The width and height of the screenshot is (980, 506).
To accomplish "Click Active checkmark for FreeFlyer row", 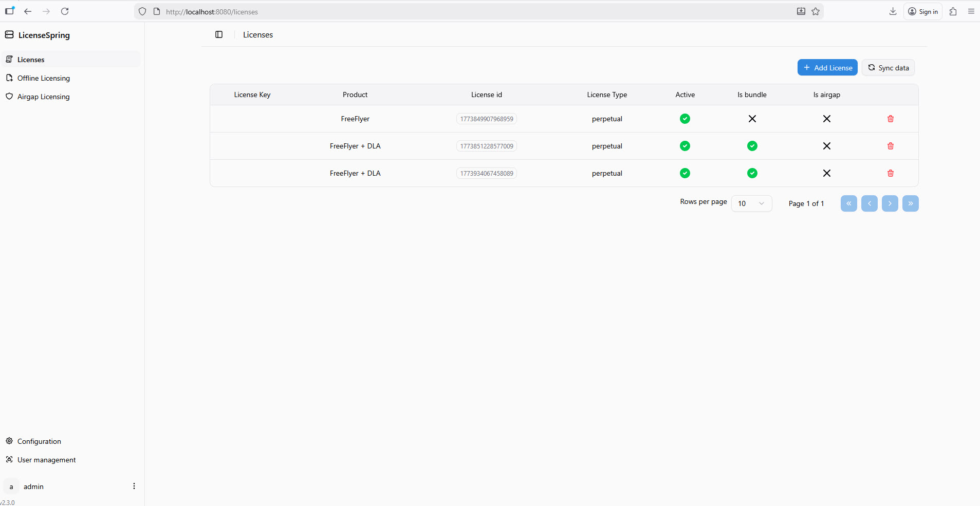I will tap(685, 119).
